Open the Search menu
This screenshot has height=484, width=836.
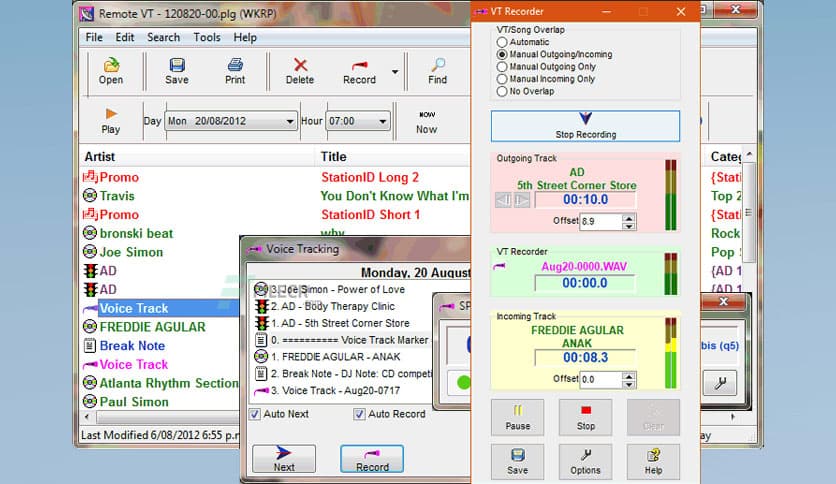click(164, 37)
